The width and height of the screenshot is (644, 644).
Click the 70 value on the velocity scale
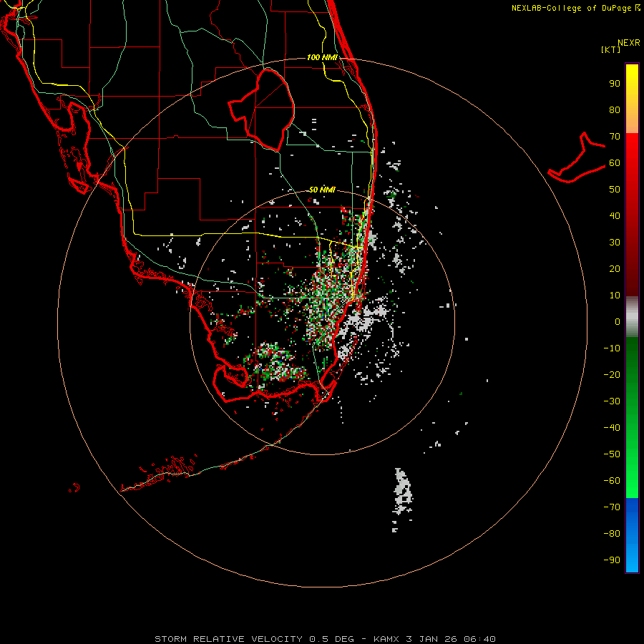pyautogui.click(x=615, y=137)
